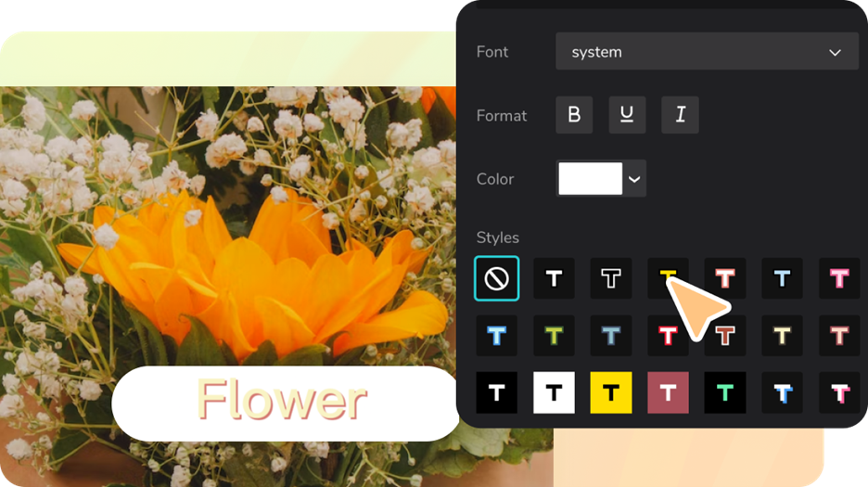The width and height of the screenshot is (868, 487).
Task: Apply the white T with blue shadow style
Action: click(x=782, y=392)
